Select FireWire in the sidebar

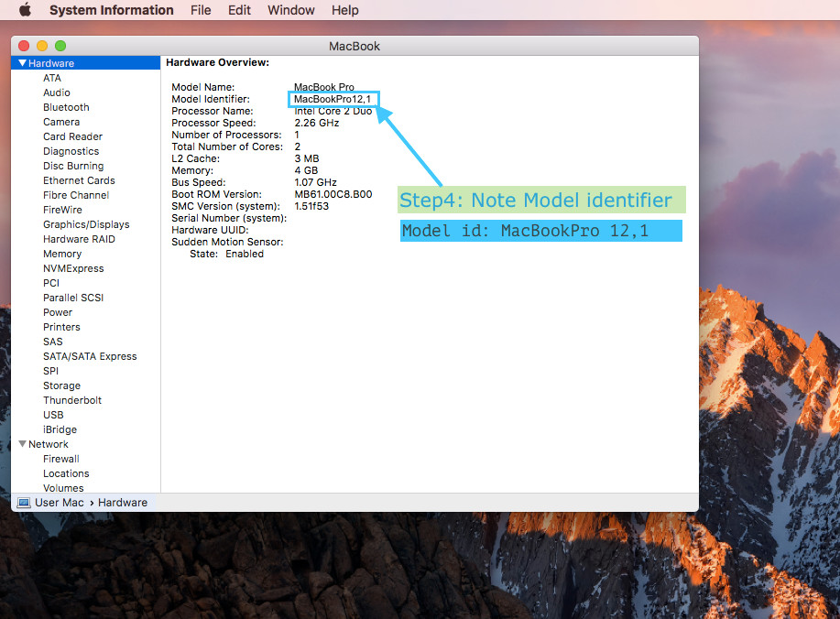click(x=62, y=210)
